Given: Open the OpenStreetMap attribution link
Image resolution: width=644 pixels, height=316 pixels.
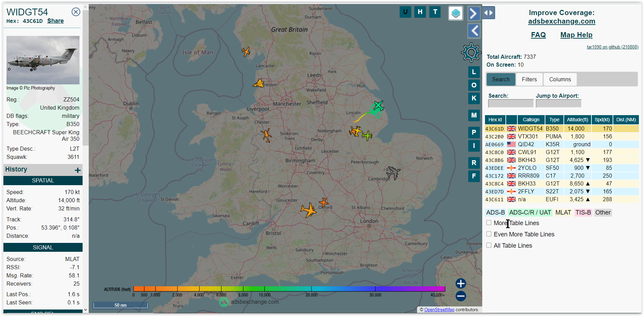Looking at the screenshot, I should tap(439, 310).
